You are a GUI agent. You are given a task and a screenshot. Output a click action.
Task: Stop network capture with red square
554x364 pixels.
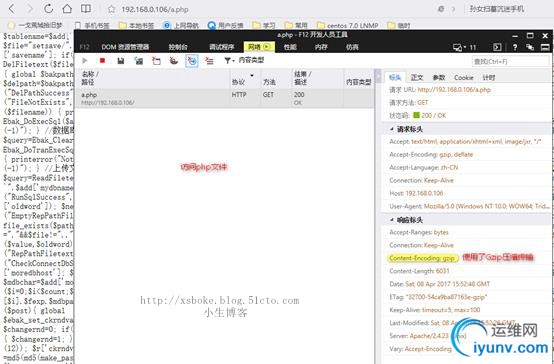coord(102,60)
